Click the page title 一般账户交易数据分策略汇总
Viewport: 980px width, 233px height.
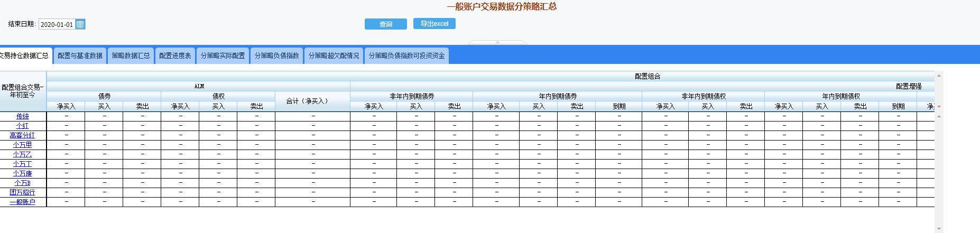point(502,6)
